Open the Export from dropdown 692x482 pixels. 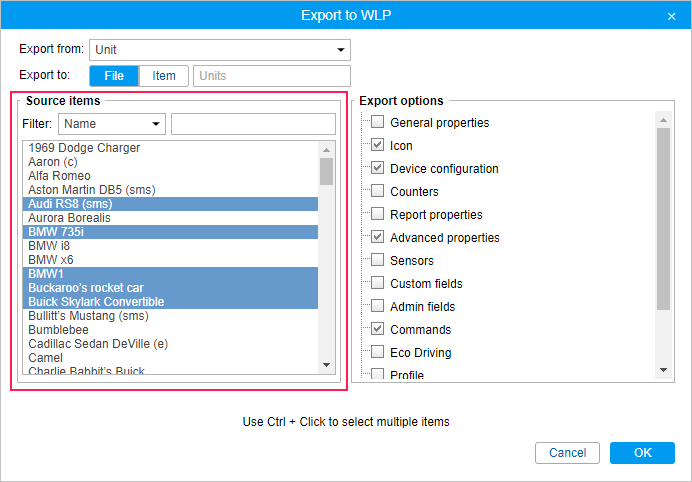[220, 50]
